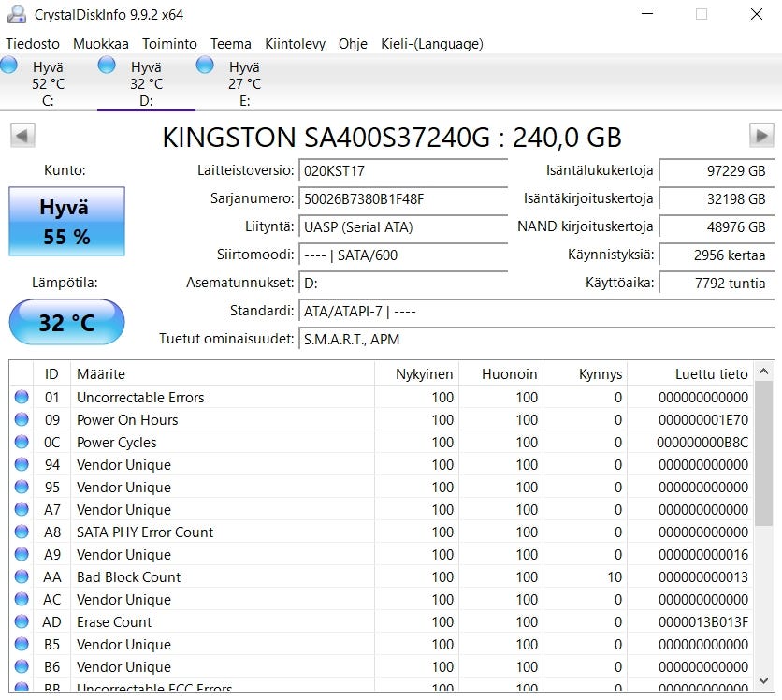
Task: Click the 32 °C temperature button
Action: click(66, 322)
